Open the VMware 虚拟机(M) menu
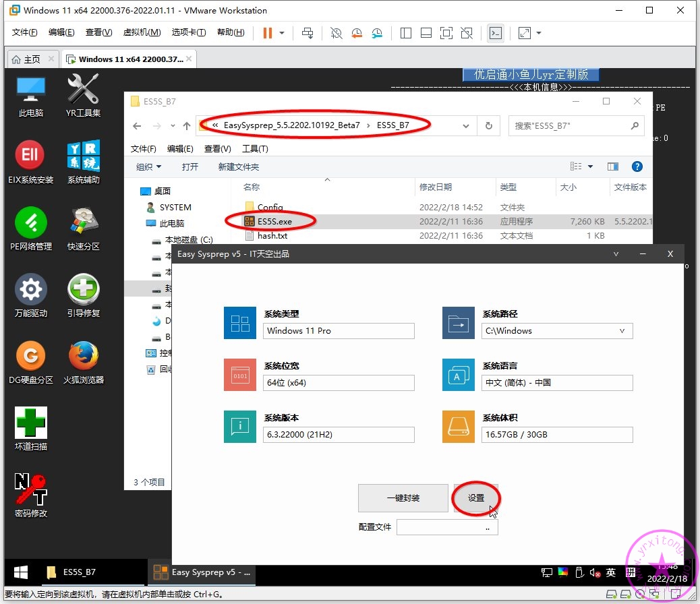 (142, 32)
